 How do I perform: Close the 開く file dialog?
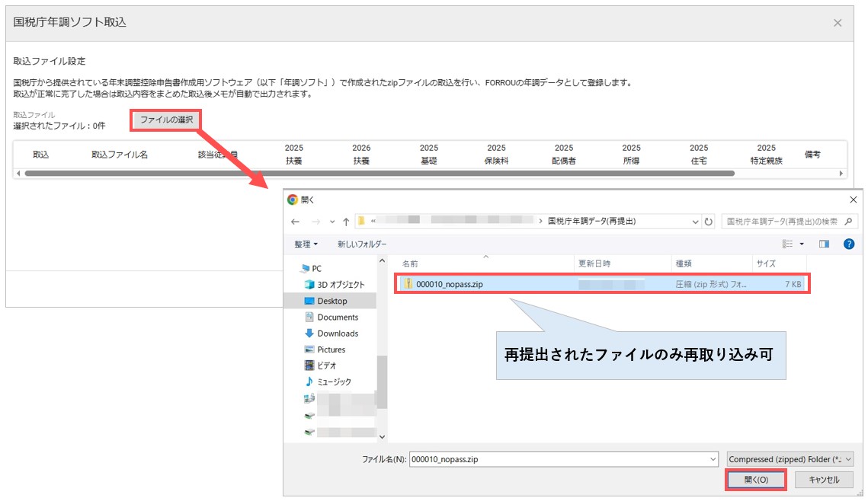pos(853,200)
